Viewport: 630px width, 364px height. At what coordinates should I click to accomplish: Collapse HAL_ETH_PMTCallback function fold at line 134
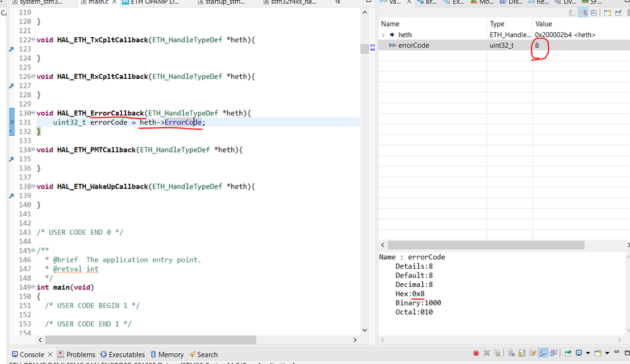point(33,150)
